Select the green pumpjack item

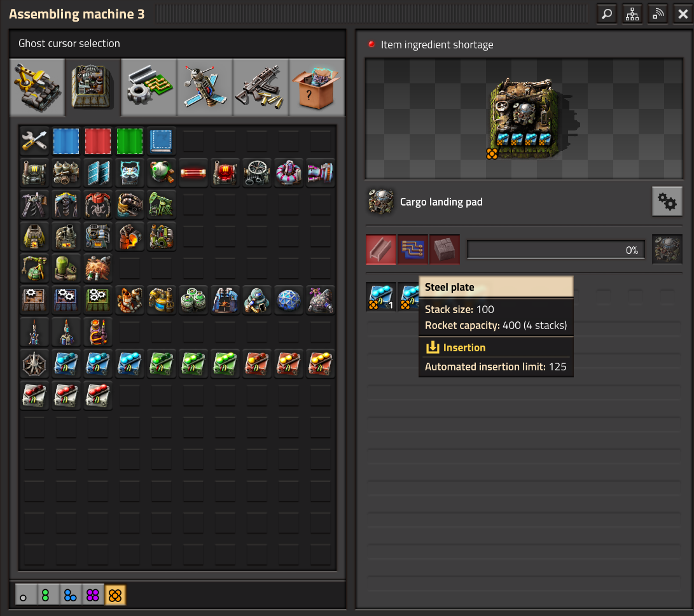click(x=161, y=205)
